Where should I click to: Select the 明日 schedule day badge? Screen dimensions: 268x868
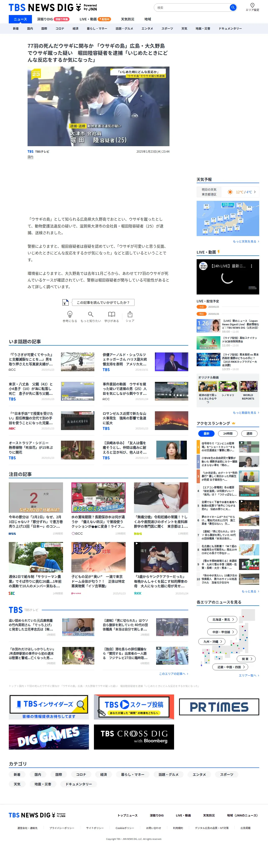[201, 314]
